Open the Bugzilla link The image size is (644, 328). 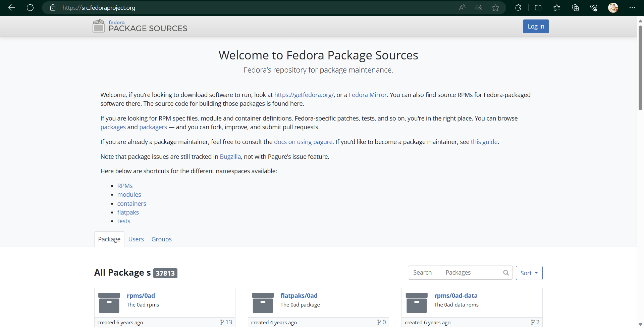click(230, 157)
